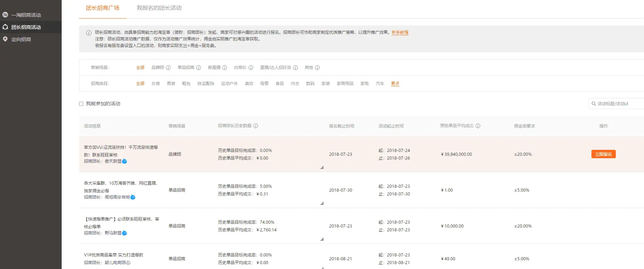
Task: Open 一淘招商活动 sidebar item
Action: point(26,15)
